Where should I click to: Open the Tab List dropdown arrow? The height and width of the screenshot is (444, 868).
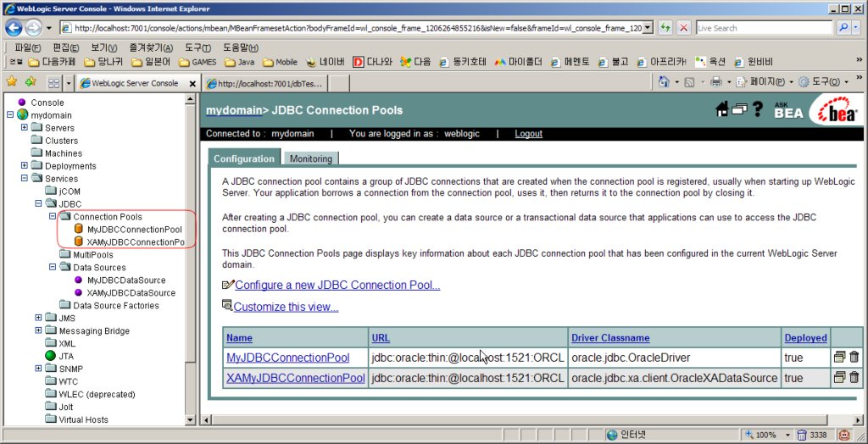point(69,83)
